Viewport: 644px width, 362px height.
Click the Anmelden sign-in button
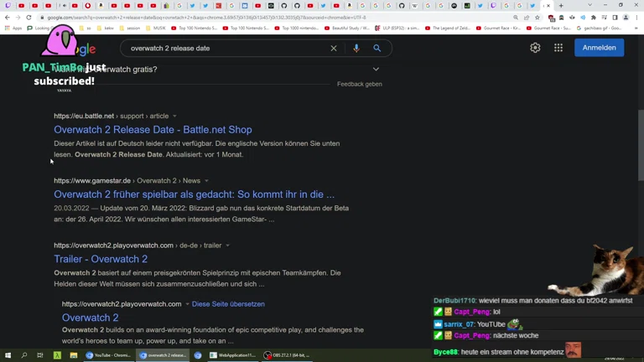(x=599, y=48)
